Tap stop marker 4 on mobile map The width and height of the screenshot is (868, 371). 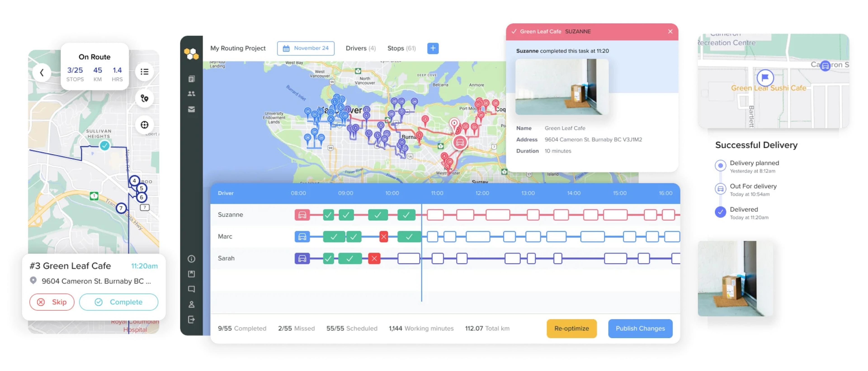click(134, 181)
